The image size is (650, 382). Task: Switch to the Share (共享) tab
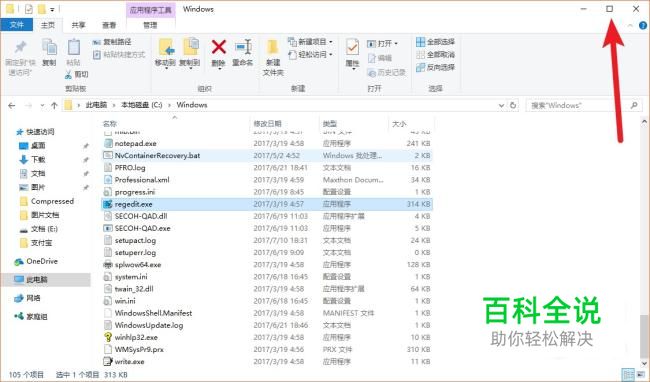[78, 25]
